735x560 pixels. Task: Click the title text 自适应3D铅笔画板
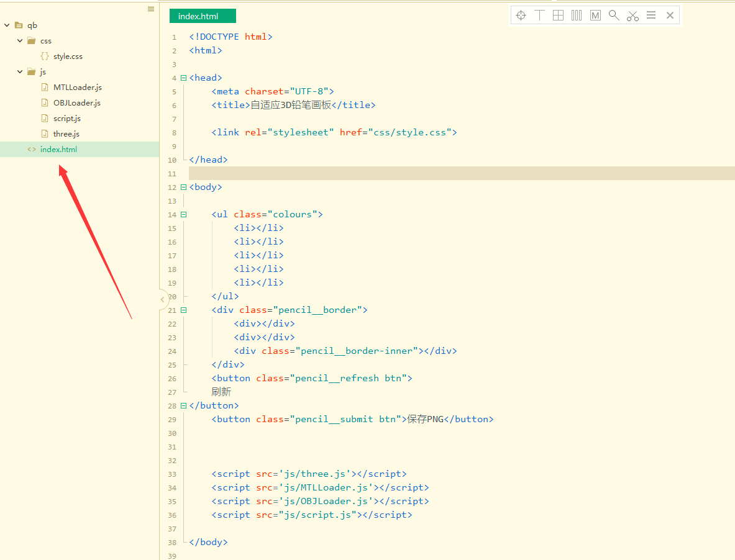[x=291, y=105]
